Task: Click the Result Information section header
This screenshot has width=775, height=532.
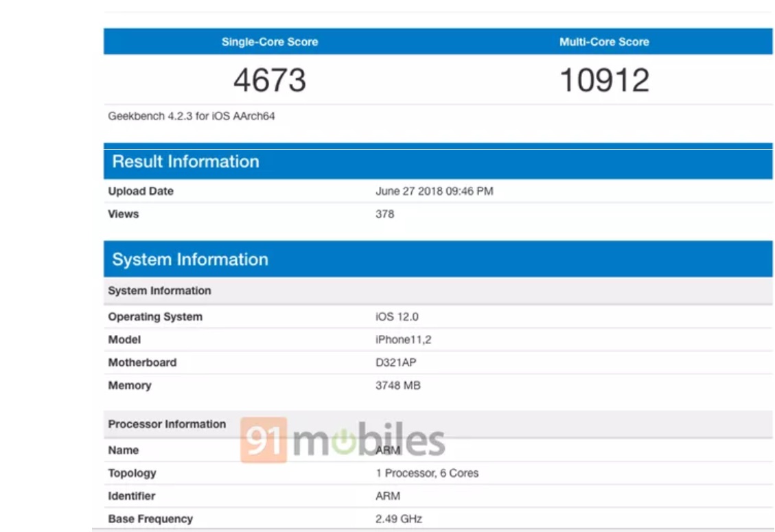Action: coord(185,162)
